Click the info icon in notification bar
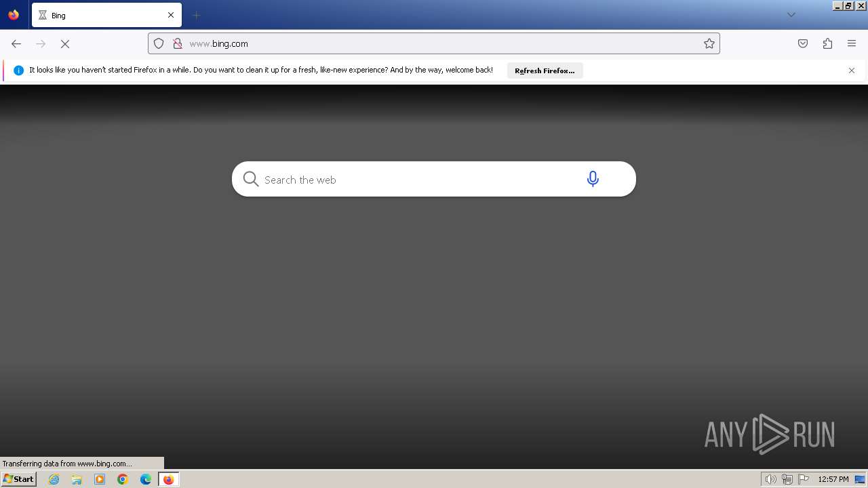The width and height of the screenshot is (868, 488). 18,70
